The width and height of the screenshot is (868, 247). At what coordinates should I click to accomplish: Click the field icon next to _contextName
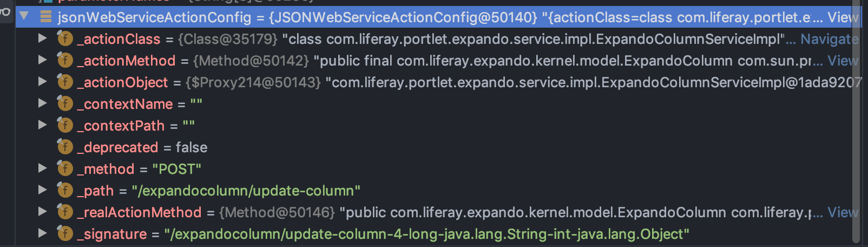pyautogui.click(x=65, y=103)
